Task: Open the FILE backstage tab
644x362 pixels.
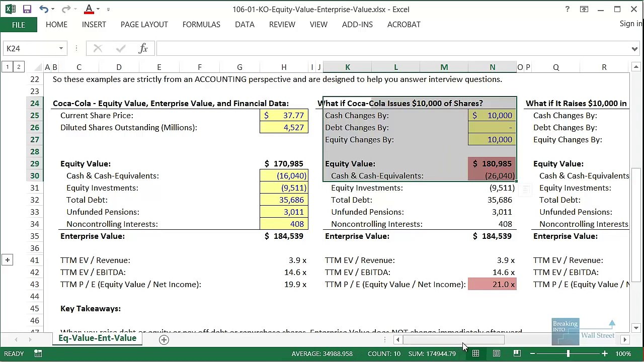Action: pos(18,25)
